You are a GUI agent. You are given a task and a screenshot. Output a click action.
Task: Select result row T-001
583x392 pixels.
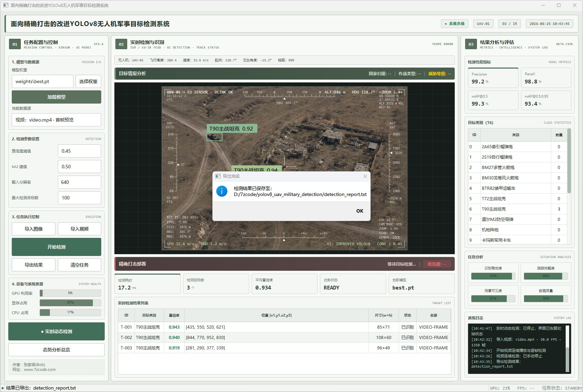(x=284, y=327)
